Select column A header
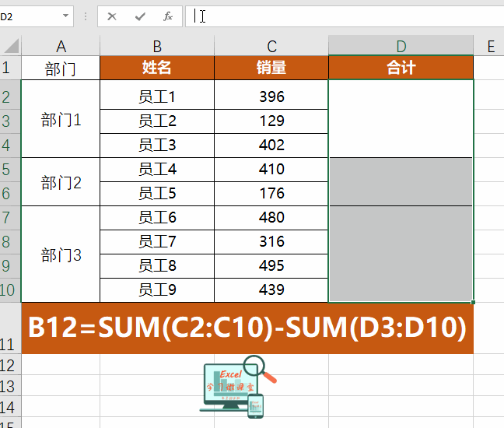504x428 pixels. (x=61, y=46)
